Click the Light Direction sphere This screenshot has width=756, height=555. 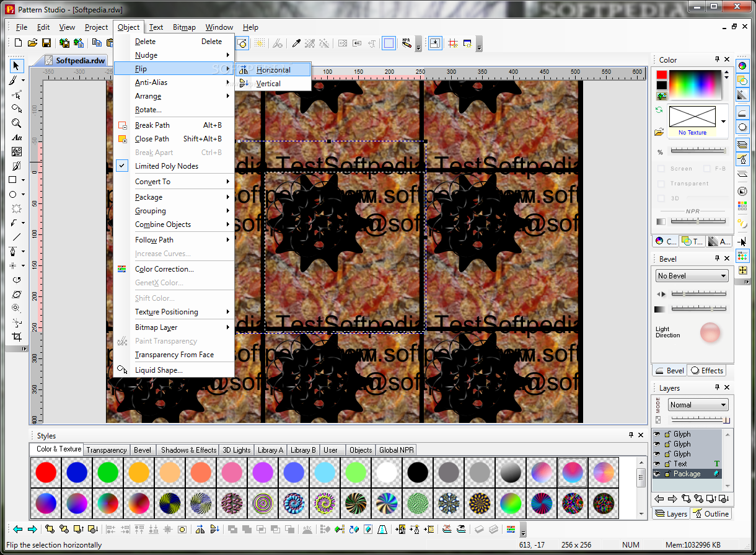point(710,333)
